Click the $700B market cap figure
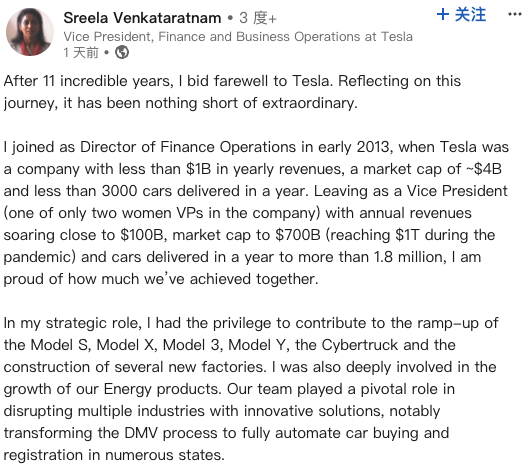 [298, 235]
